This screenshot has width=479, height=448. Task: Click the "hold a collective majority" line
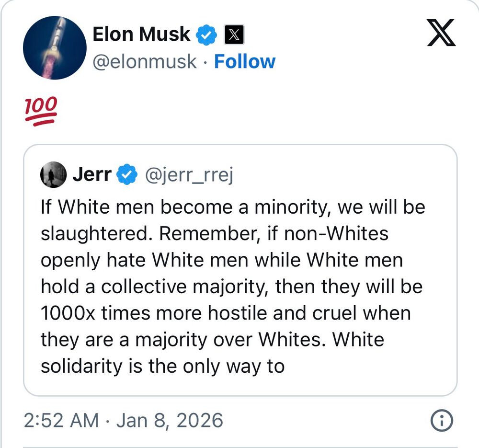[231, 287]
